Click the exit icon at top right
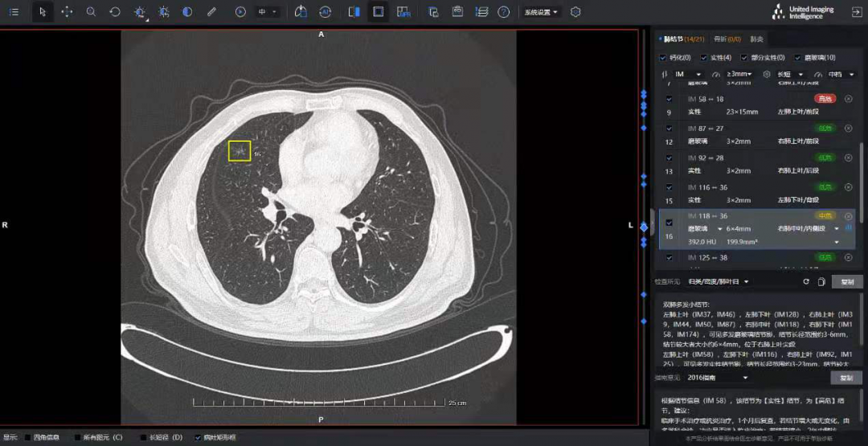 [857, 11]
